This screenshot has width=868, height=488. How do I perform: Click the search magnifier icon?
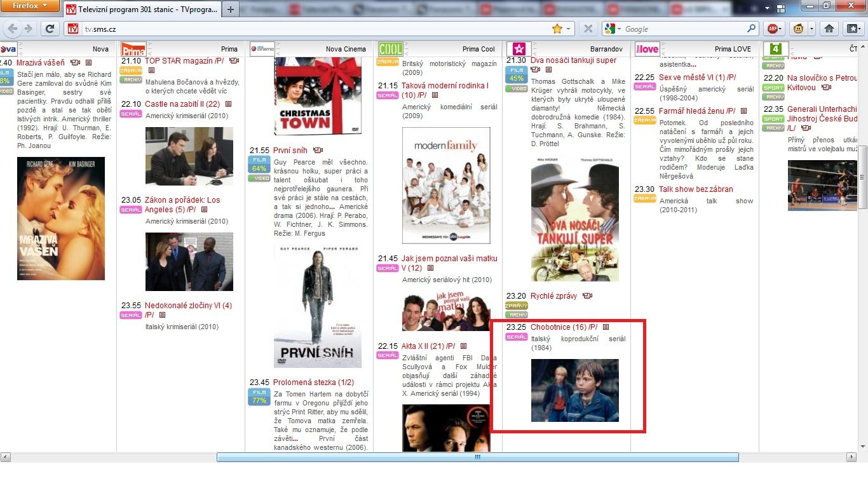point(752,29)
